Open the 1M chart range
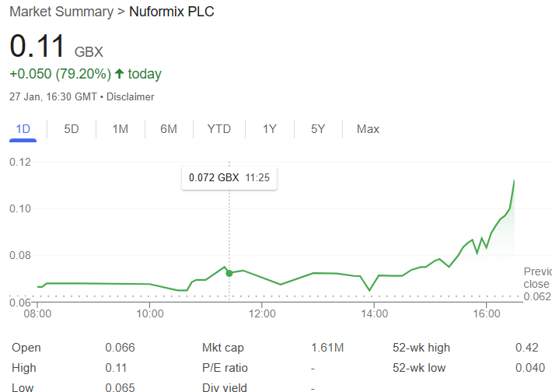The width and height of the screenshot is (552, 392). click(x=120, y=129)
